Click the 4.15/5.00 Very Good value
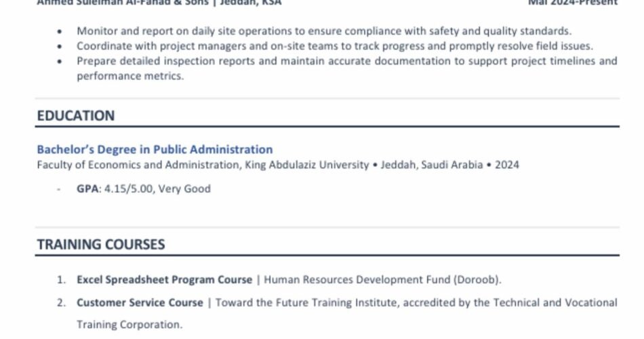Viewport: 644px width, 339px height. 157,188
